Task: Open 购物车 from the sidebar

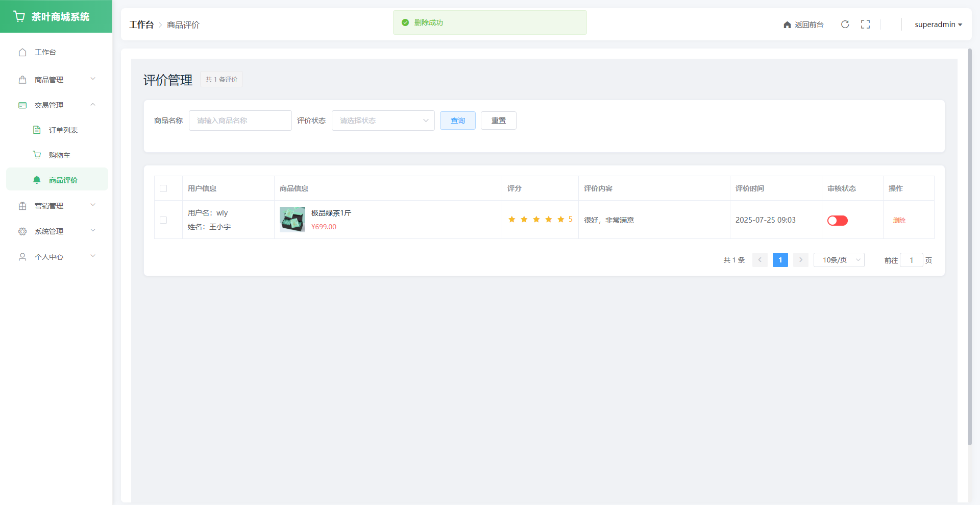Action: tap(59, 155)
